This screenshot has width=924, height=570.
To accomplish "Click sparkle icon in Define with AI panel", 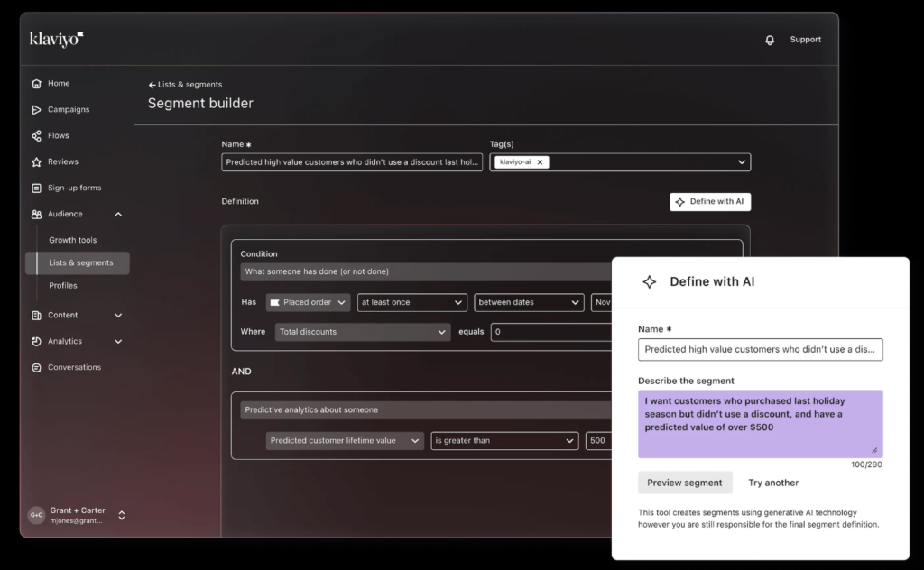I will click(x=650, y=282).
